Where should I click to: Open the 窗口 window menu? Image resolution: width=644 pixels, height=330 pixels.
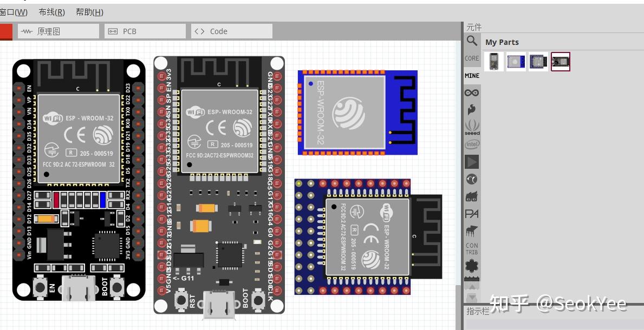(x=14, y=11)
